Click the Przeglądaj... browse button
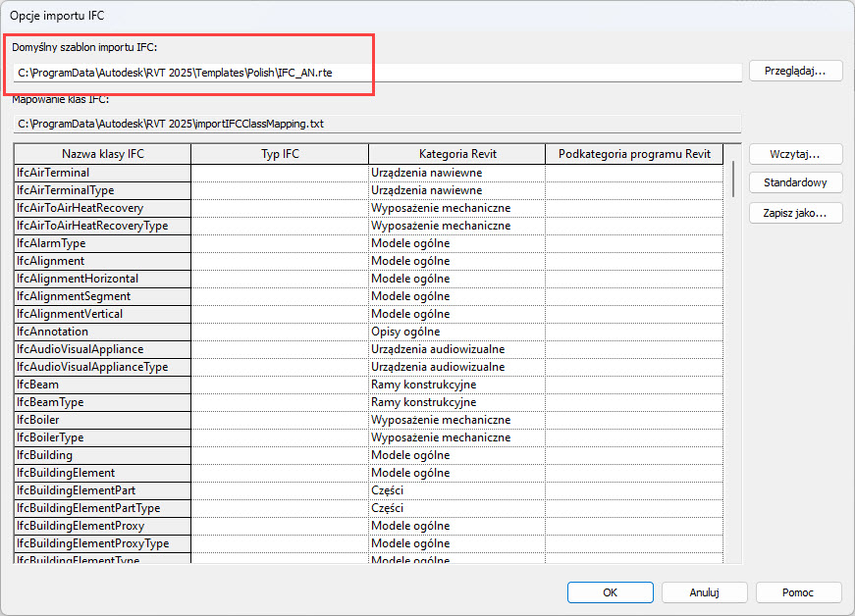 tap(795, 71)
